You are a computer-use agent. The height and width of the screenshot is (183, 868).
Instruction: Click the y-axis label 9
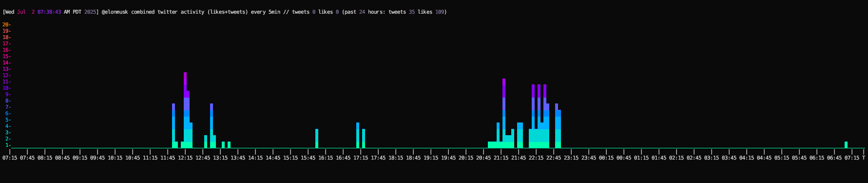pyautogui.click(x=8, y=94)
